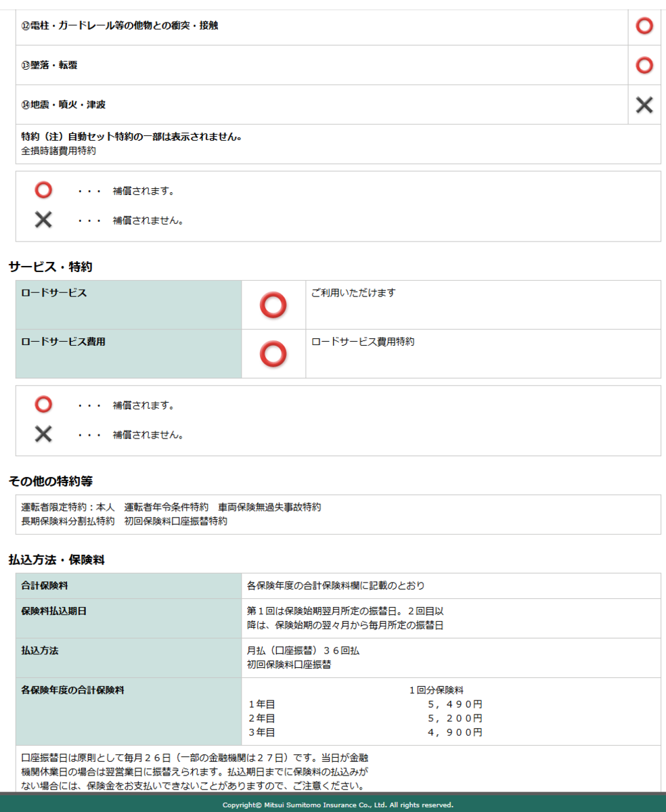Select the ⑭地震・噴火・津波 row text
The width and height of the screenshot is (666, 812).
coord(64,104)
